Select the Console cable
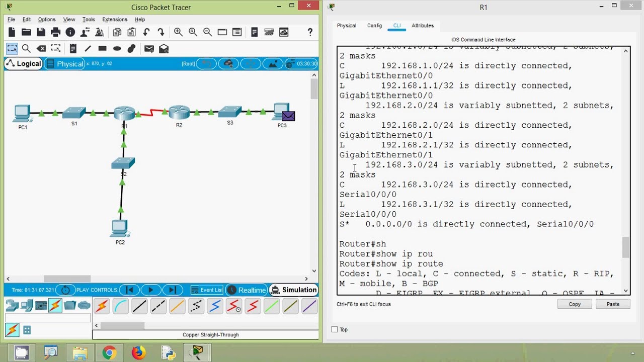This screenshot has height=362, width=644. coord(121,306)
